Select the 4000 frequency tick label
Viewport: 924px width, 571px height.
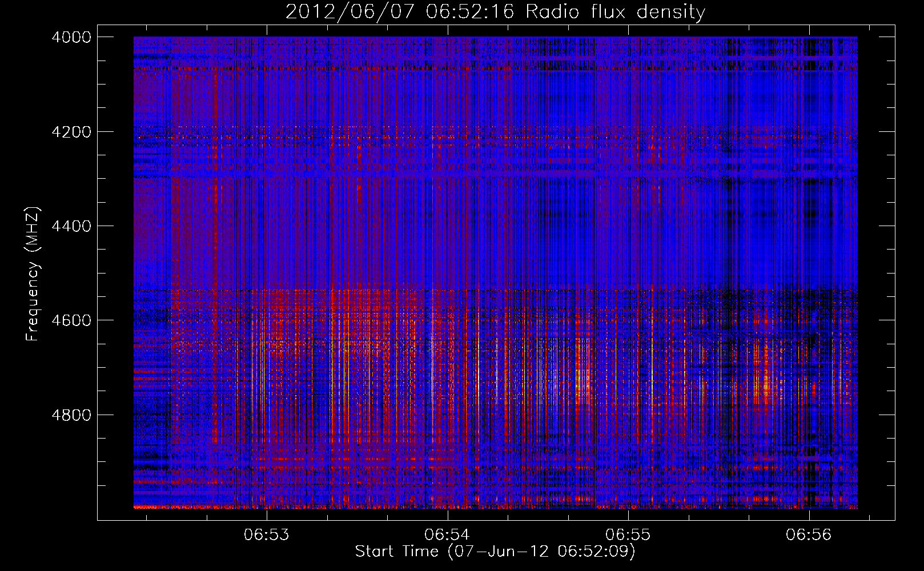[71, 37]
